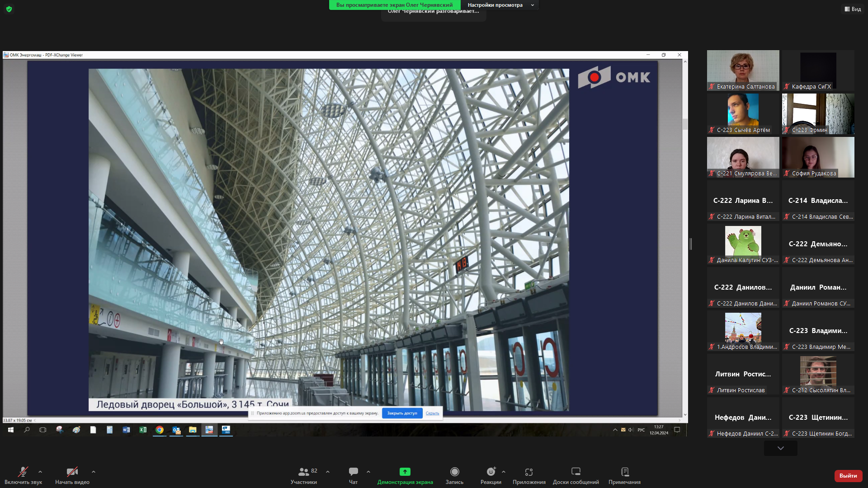This screenshot has height=488, width=868.
Task: Start recording with Запись
Action: click(454, 475)
